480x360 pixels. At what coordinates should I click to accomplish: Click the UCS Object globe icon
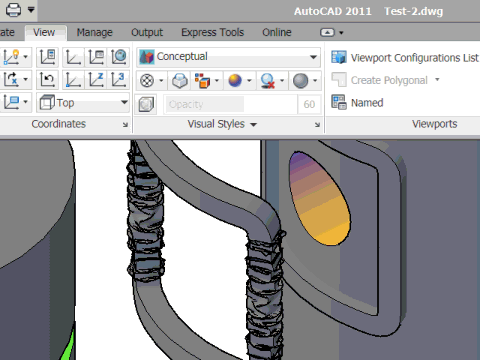click(119, 57)
